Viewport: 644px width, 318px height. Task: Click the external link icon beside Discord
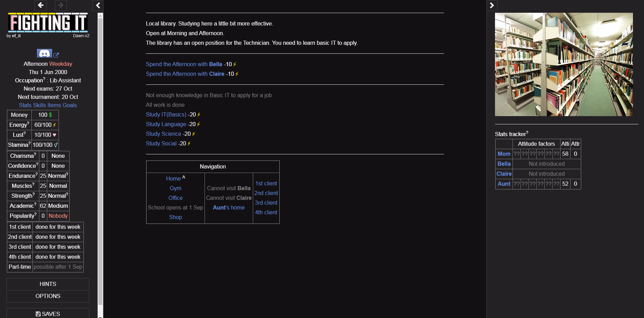tap(56, 55)
